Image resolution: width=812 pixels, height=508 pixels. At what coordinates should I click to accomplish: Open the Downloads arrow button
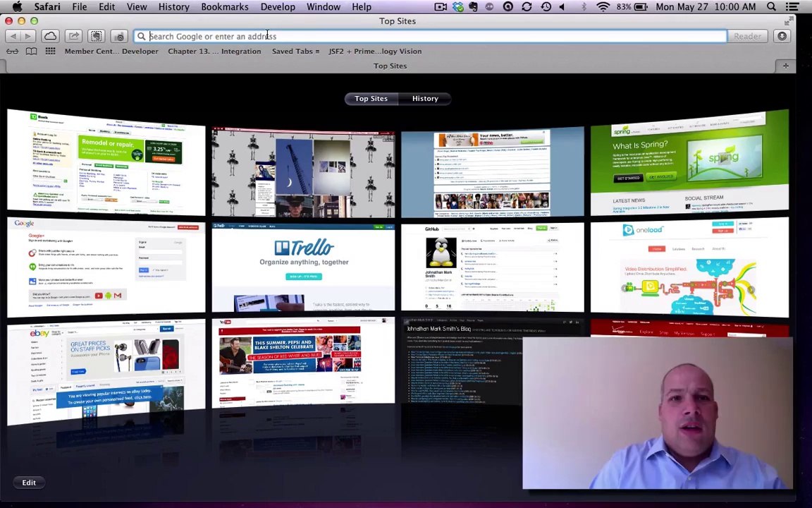tap(782, 36)
